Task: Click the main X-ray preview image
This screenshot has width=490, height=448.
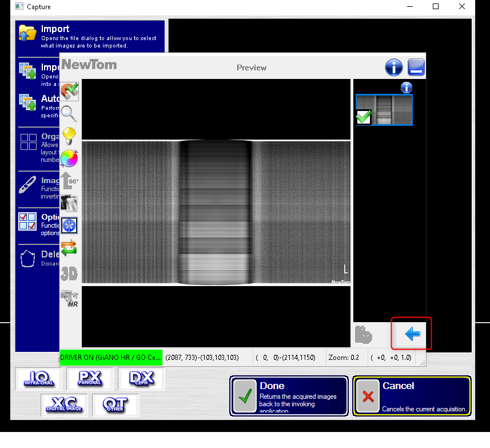Action: (216, 213)
